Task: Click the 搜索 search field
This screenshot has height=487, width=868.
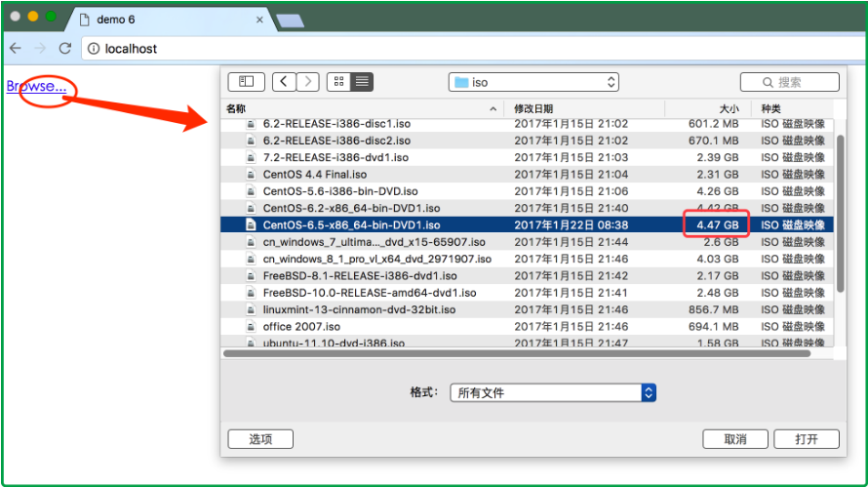Action: coord(790,83)
